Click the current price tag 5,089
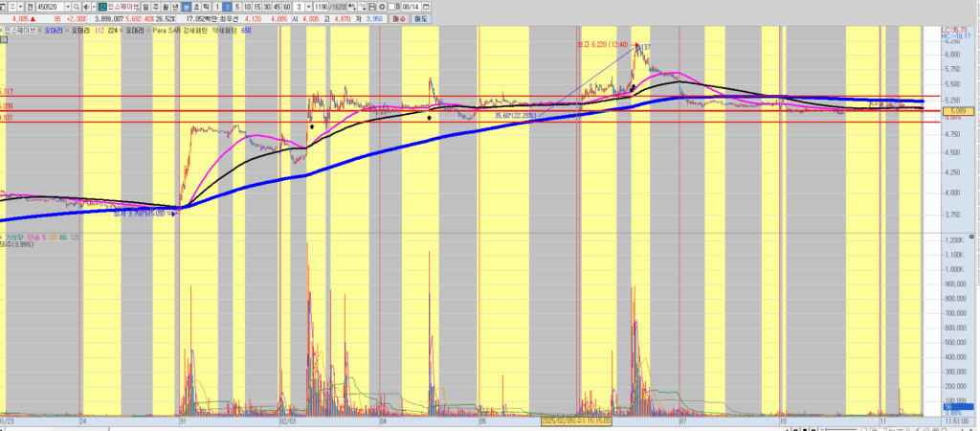Screen dimensions: 980x431 point(959,111)
